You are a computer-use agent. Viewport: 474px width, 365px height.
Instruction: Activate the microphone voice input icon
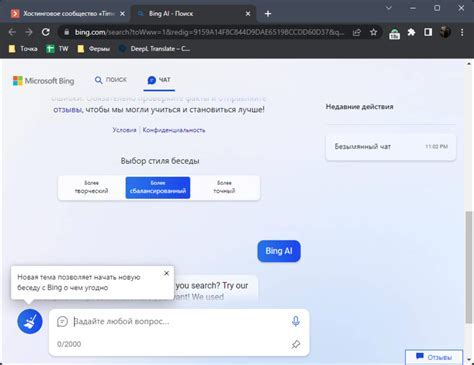click(x=296, y=321)
